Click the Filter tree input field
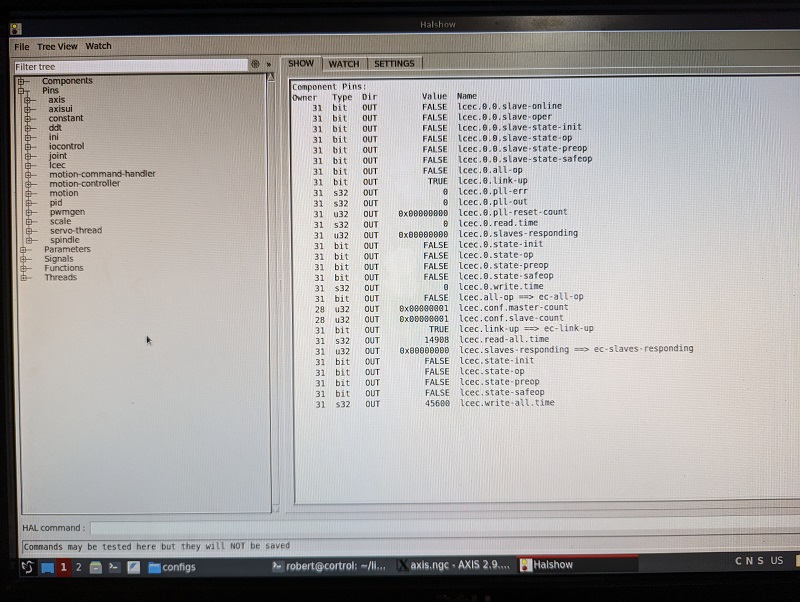This screenshot has width=800, height=602. (x=131, y=66)
